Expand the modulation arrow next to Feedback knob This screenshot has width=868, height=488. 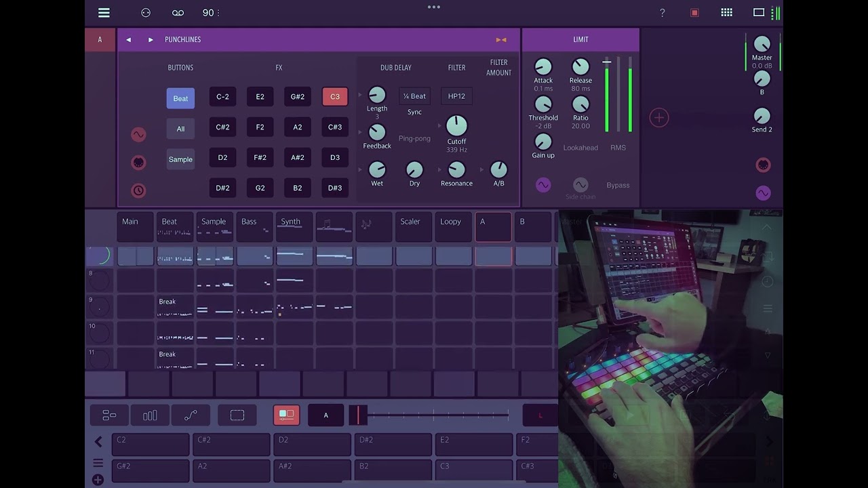[x=361, y=132]
